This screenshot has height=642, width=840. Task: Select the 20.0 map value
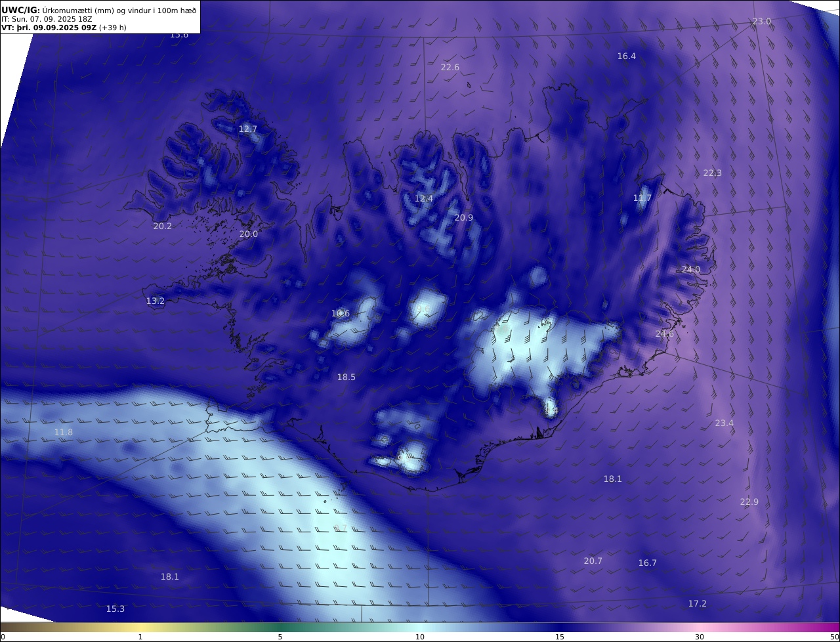click(248, 234)
